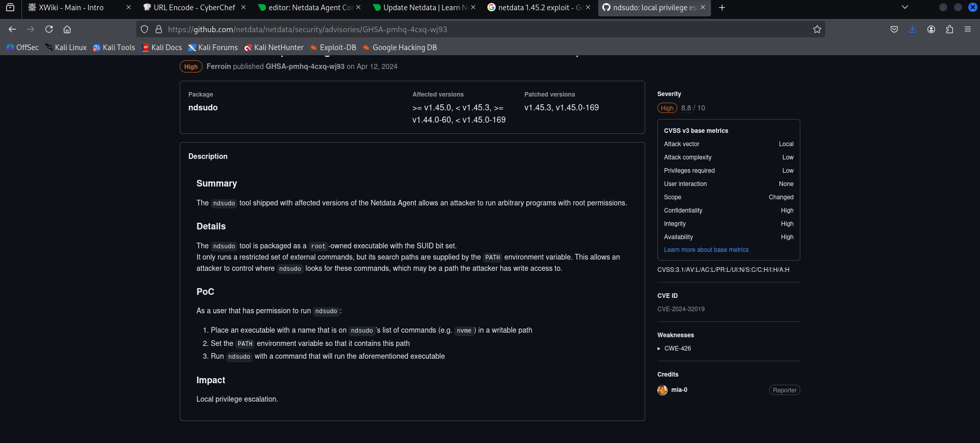Open the browser hamburger menu
The height and width of the screenshot is (443, 980).
968,29
